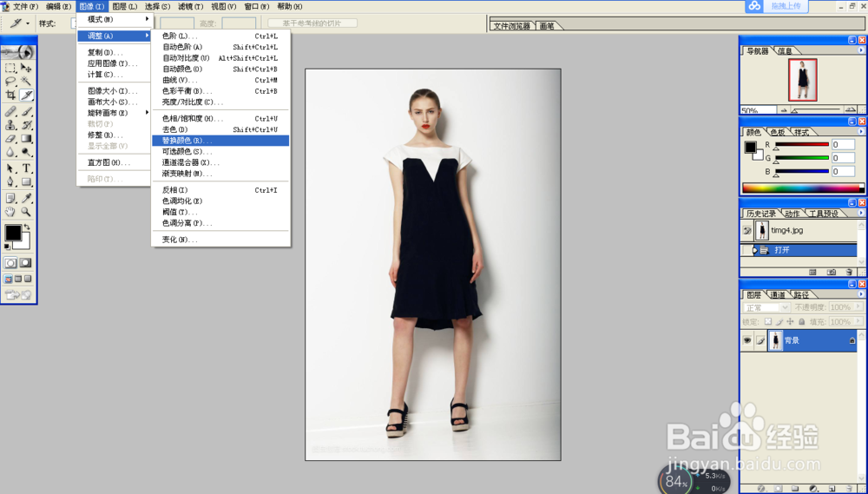Screen dimensions: 868x494
Task: Expand 模式(M) submenu in Image menu
Action: (x=114, y=19)
